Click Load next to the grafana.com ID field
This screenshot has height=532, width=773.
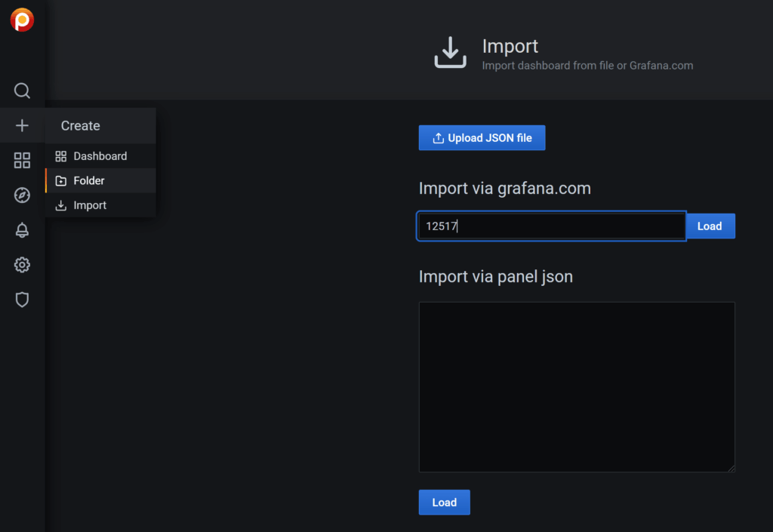point(710,226)
